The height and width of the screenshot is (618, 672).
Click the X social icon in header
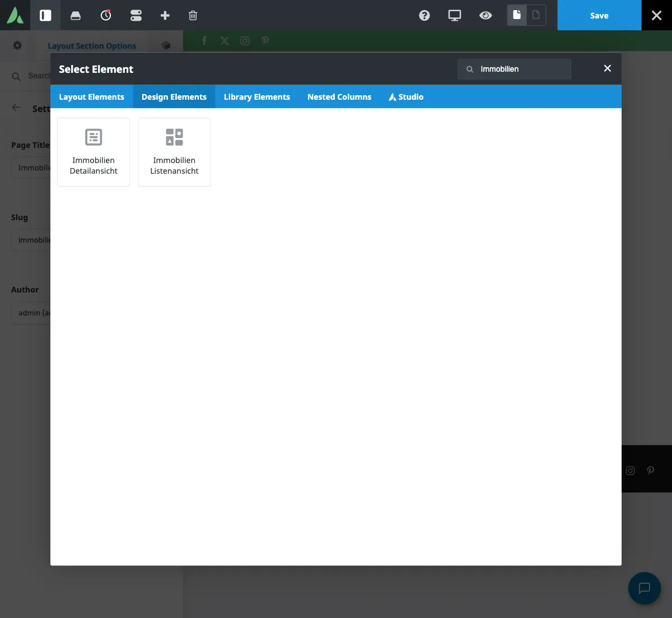225,41
